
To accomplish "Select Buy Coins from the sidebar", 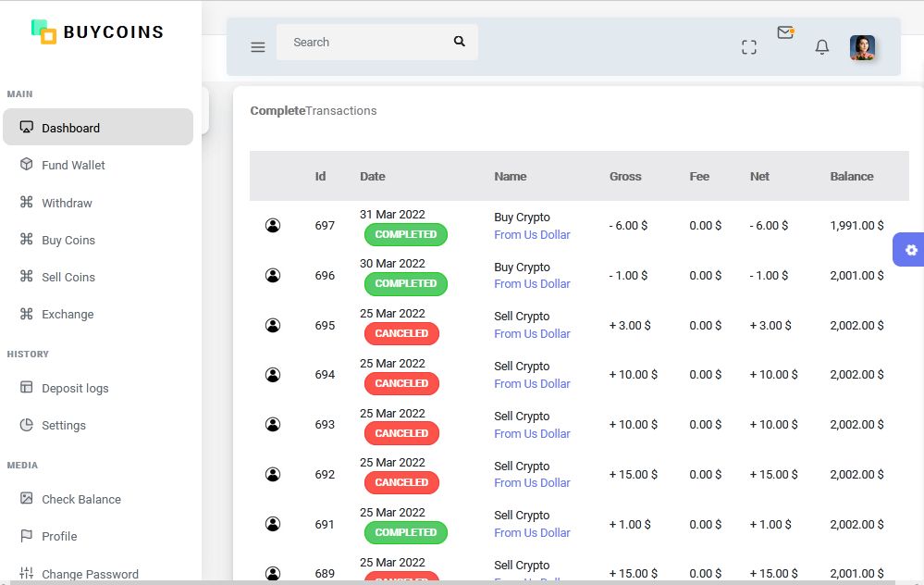I will (x=68, y=240).
